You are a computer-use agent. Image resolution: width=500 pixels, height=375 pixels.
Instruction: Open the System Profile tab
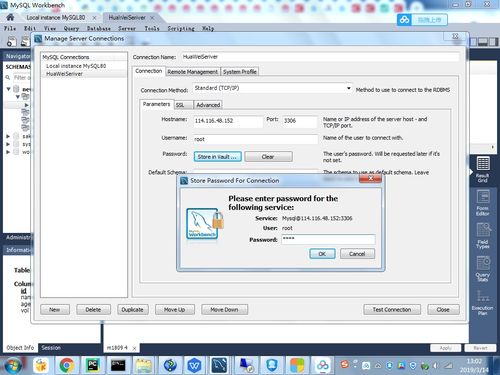pos(240,72)
